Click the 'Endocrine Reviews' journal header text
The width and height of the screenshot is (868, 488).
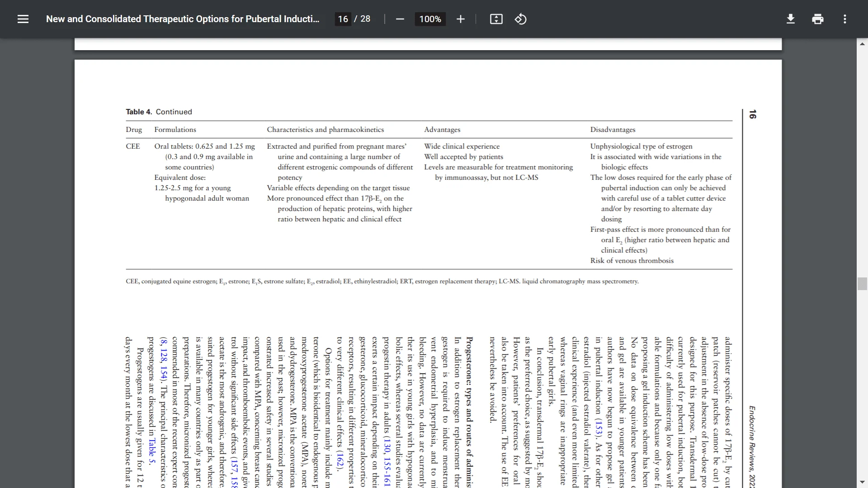tap(752, 439)
